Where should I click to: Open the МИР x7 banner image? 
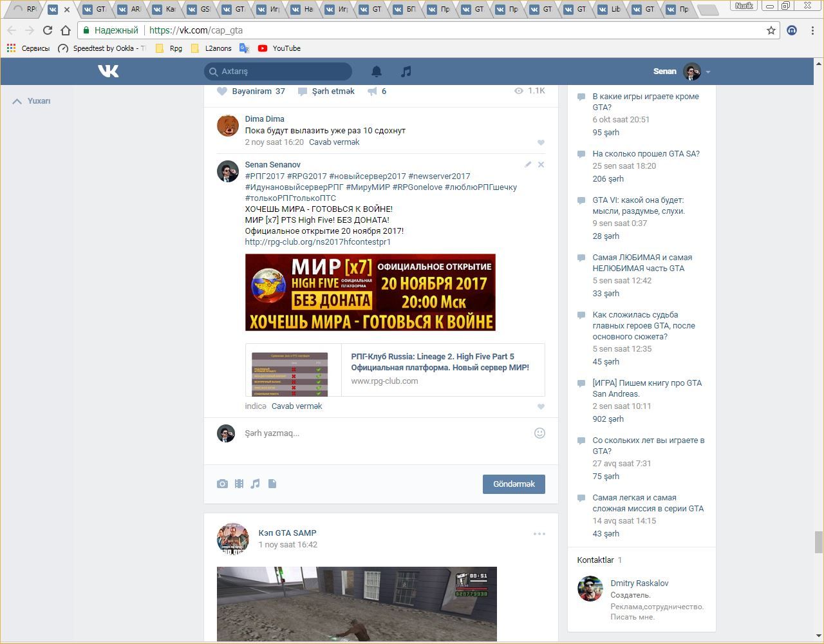coord(370,292)
